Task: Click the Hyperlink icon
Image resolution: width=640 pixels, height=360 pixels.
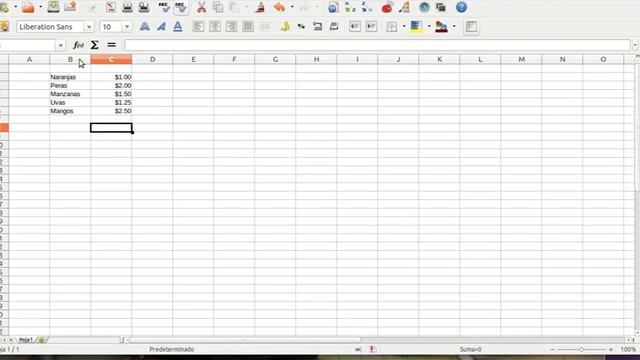Action: point(333,7)
